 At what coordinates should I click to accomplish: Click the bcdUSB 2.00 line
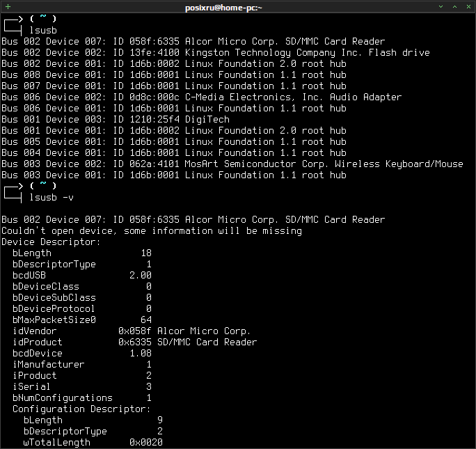(82, 276)
